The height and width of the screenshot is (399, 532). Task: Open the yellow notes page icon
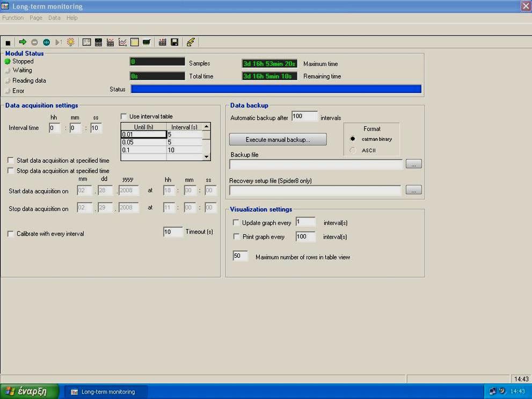tap(134, 42)
